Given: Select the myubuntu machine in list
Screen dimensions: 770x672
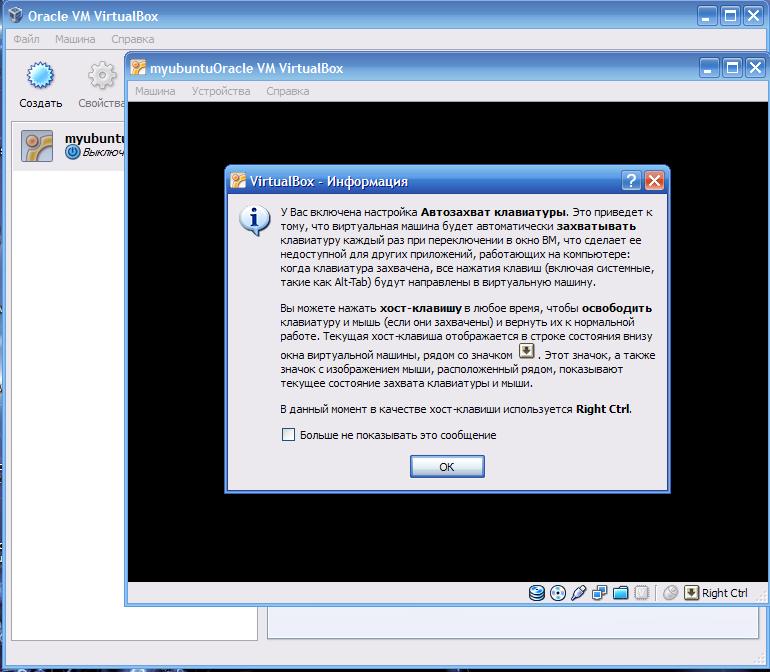Looking at the screenshot, I should 69,146.
